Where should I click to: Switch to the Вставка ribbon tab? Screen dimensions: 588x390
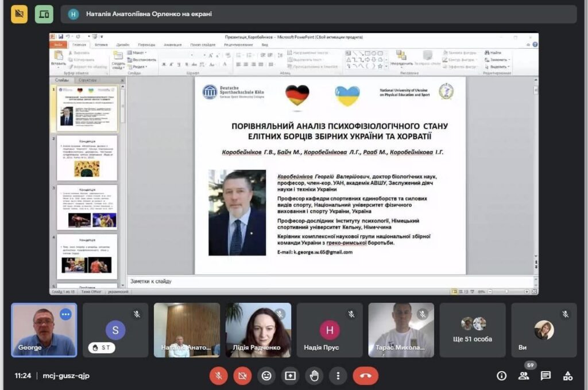101,44
